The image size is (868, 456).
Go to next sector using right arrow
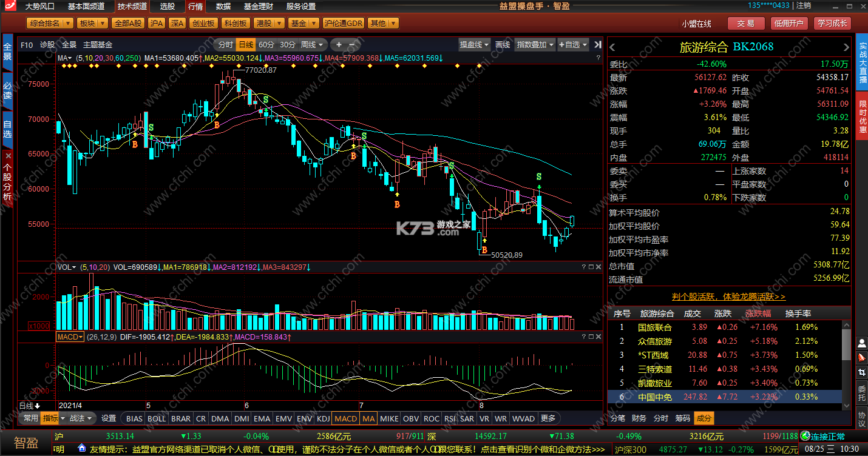tap(846, 47)
